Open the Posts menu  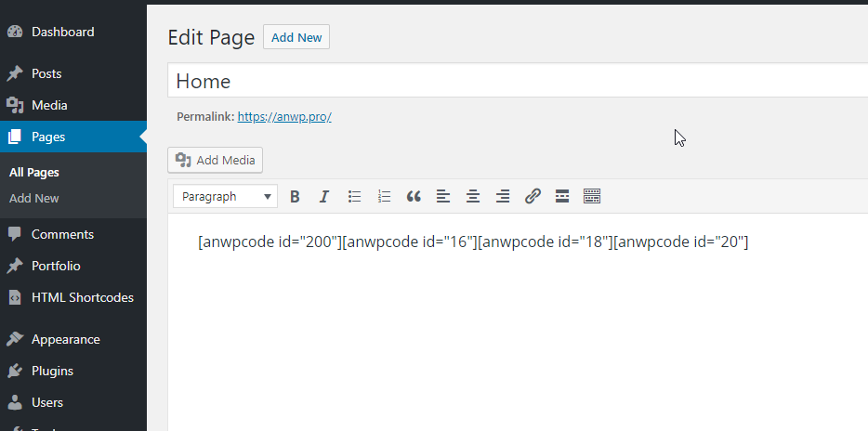[73, 73]
